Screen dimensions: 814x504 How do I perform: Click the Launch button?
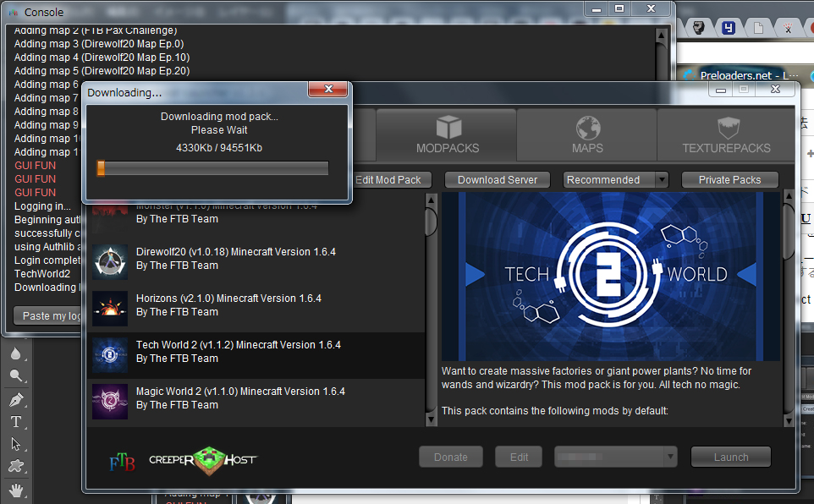click(731, 457)
